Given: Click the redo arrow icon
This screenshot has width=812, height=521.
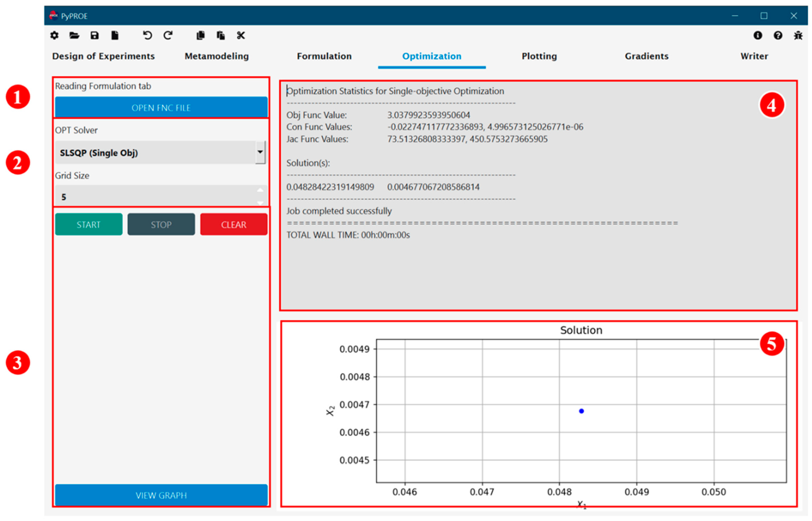Looking at the screenshot, I should pos(168,35).
